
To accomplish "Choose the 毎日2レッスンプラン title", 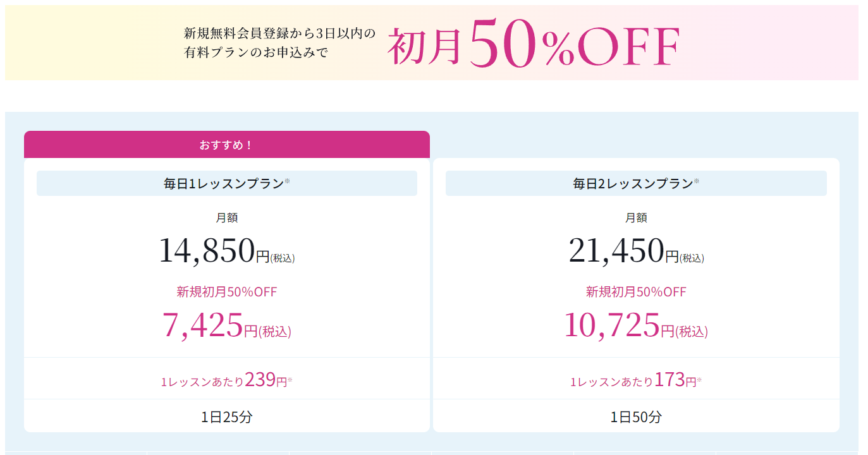I will click(633, 184).
